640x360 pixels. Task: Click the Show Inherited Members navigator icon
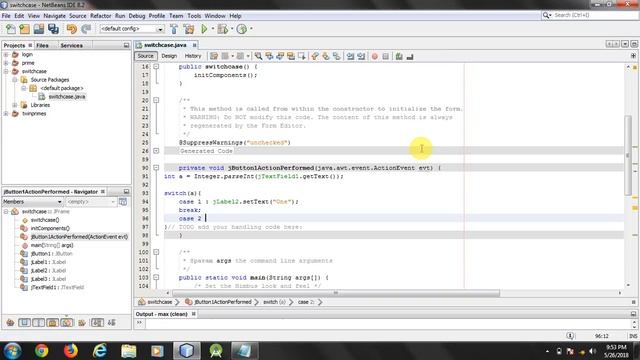(x=10, y=323)
